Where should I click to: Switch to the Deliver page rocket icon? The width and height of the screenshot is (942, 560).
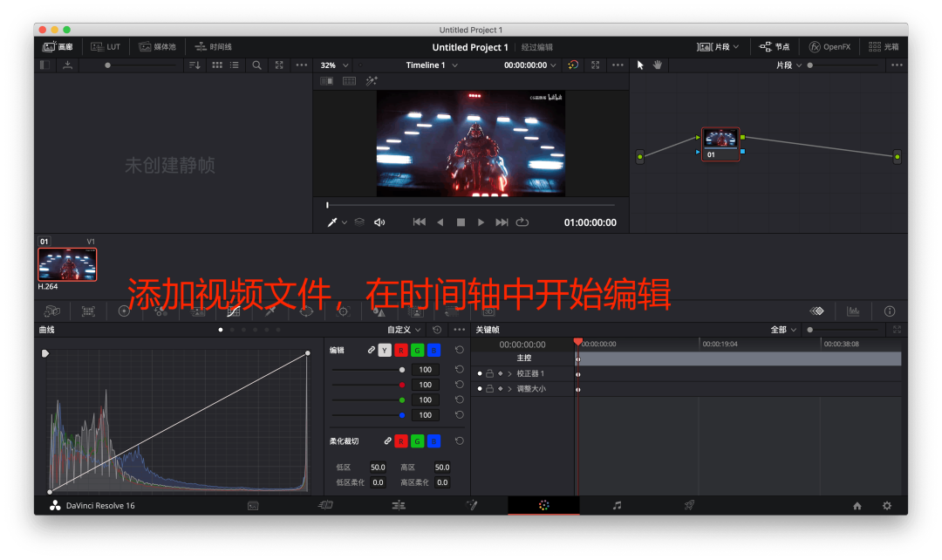(x=689, y=505)
